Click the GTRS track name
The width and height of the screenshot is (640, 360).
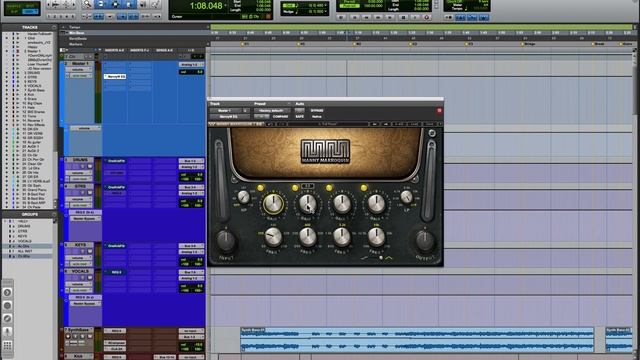click(x=79, y=186)
